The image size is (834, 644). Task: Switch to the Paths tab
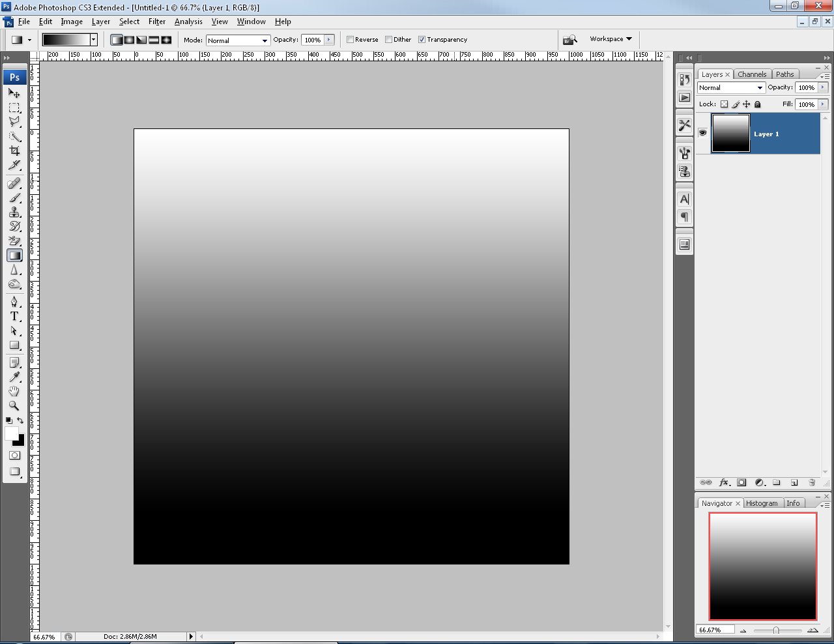tap(785, 74)
